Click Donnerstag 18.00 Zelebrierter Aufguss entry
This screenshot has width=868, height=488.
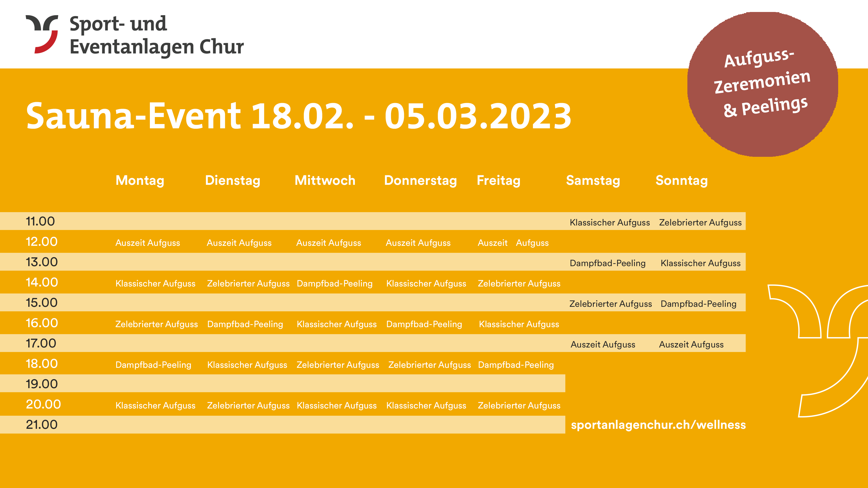(430, 365)
